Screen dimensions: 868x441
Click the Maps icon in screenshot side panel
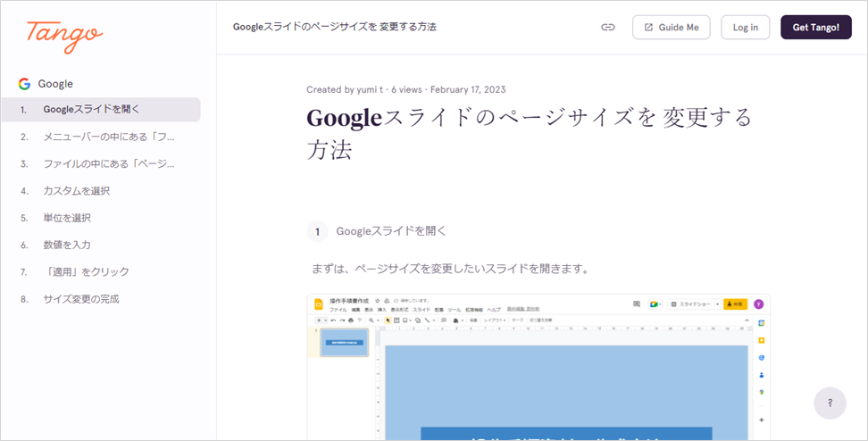(761, 392)
